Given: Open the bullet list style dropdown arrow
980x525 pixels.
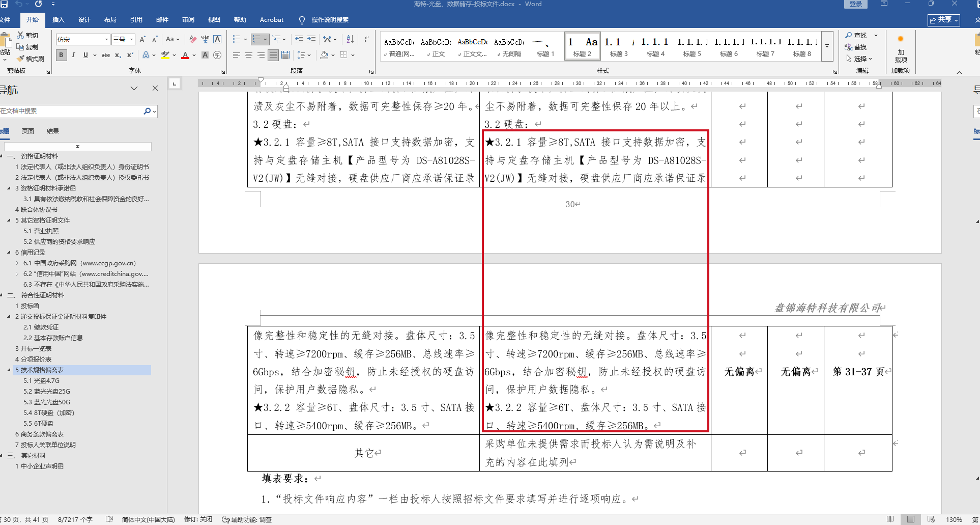Looking at the screenshot, I should pyautogui.click(x=245, y=39).
